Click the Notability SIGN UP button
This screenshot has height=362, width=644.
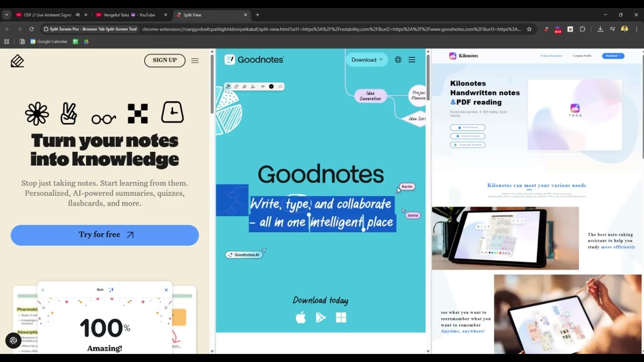[165, 60]
